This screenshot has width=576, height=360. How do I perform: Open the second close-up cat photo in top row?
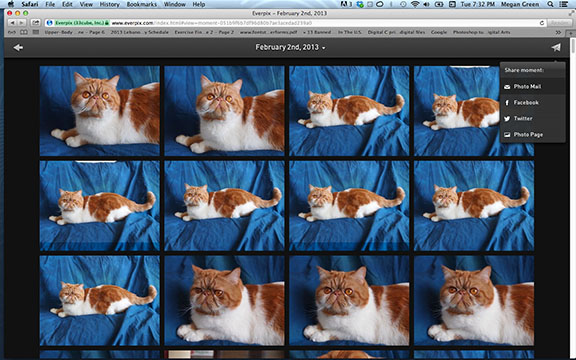point(224,111)
